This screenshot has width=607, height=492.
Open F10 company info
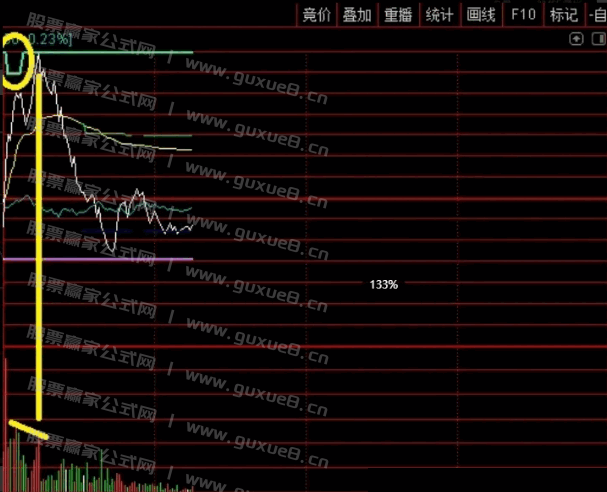click(522, 14)
